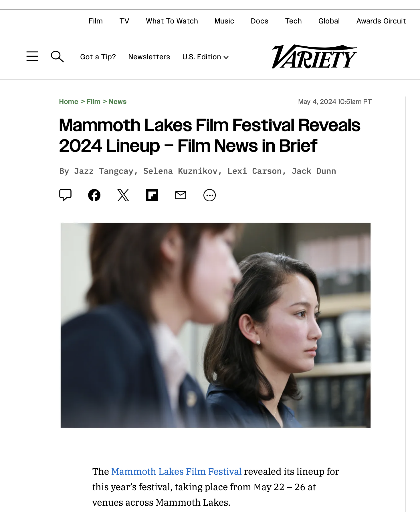Open the What To Watch section

tap(172, 21)
